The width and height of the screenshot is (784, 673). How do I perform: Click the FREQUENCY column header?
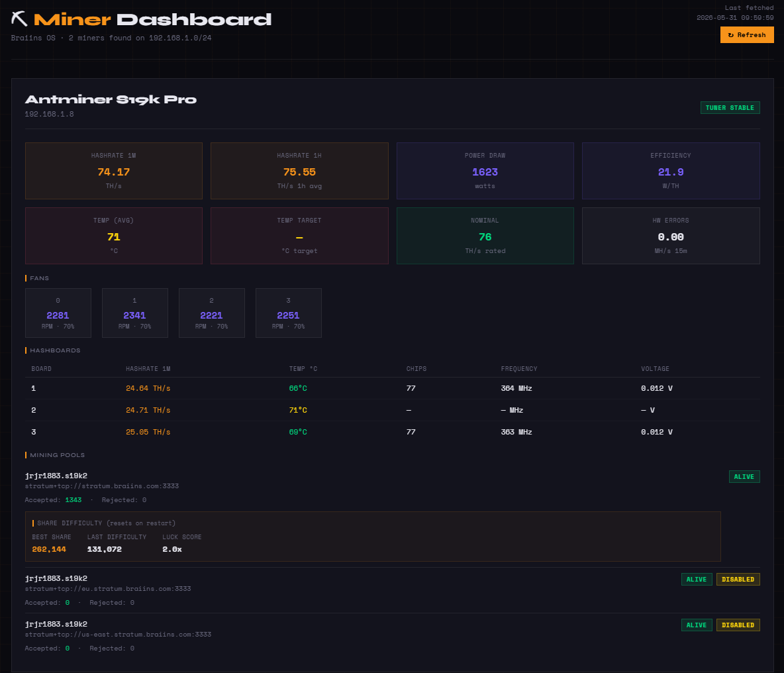[519, 369]
